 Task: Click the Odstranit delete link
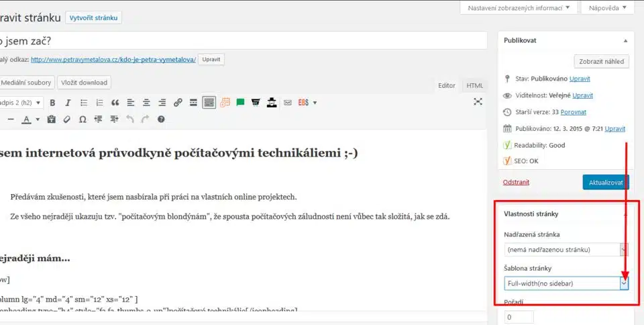click(516, 182)
